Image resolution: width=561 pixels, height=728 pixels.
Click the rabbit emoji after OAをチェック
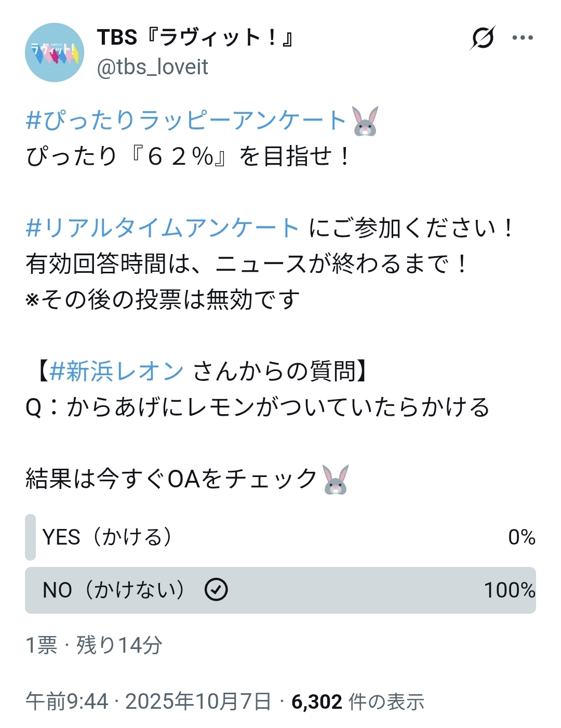pyautogui.click(x=336, y=479)
